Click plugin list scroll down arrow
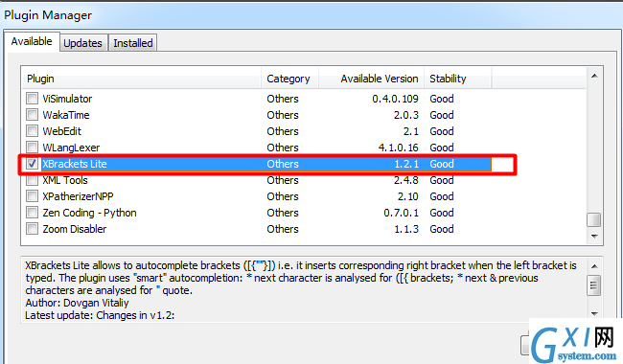This screenshot has height=364, width=623. (x=594, y=237)
